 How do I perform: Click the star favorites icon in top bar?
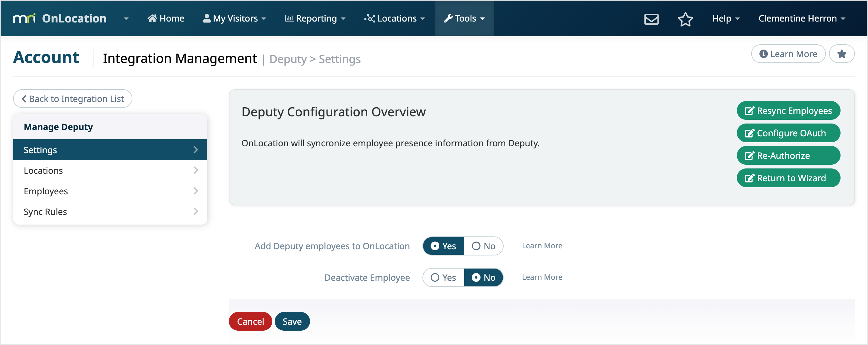[x=685, y=19]
